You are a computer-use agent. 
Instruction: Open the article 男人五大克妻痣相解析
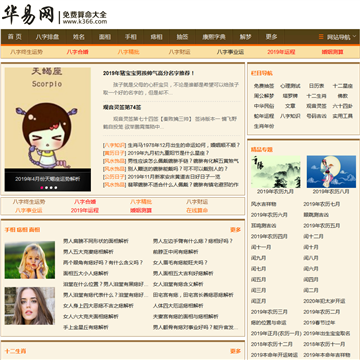coord(88,252)
